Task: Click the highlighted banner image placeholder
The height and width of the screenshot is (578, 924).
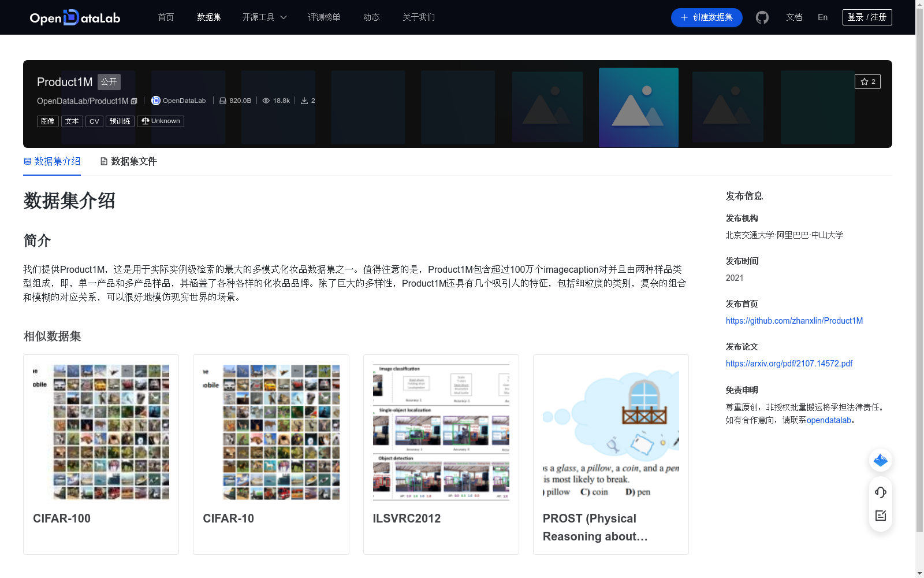Action: point(639,108)
